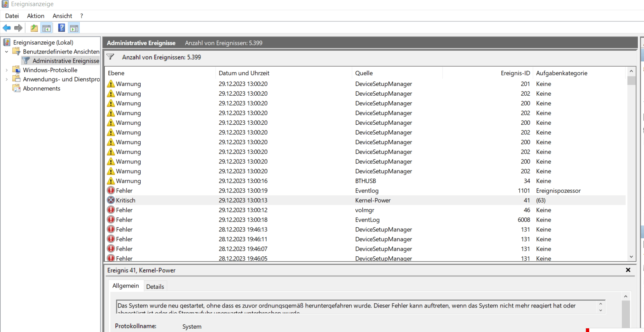Select the EventLog 6008 error row
644x332 pixels.
click(365, 220)
